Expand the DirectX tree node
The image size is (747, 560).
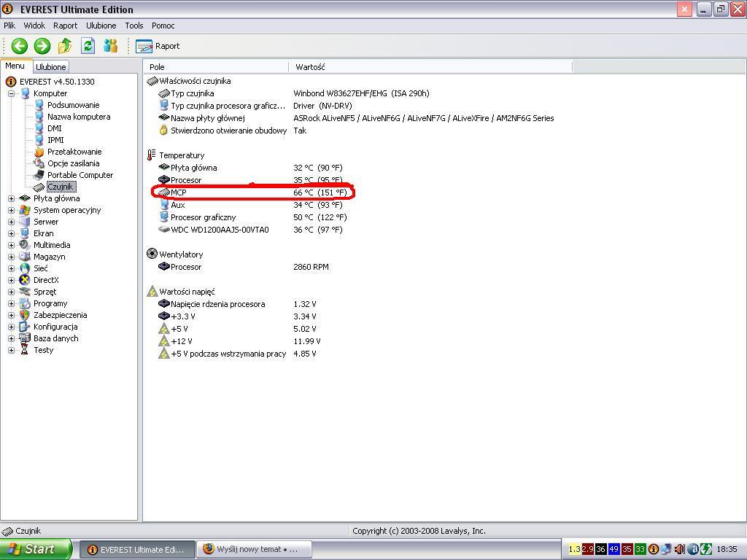point(12,281)
